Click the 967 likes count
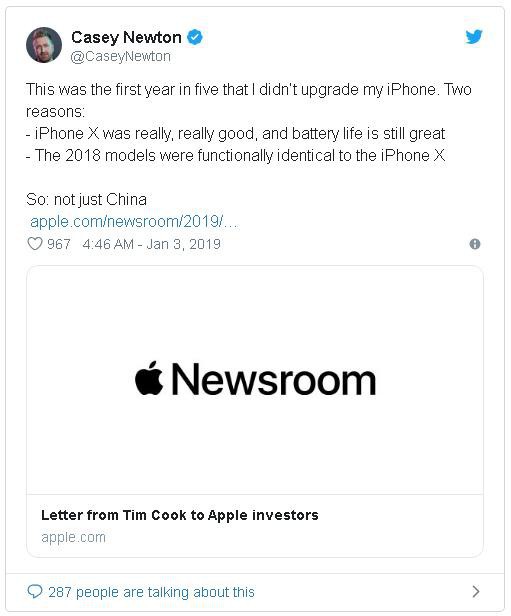This screenshot has height=616, width=511. pos(59,244)
